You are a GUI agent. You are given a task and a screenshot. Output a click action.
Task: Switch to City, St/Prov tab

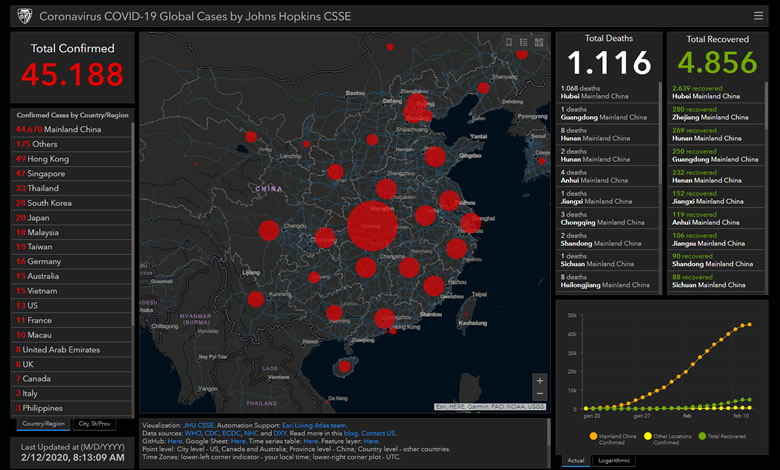click(x=96, y=424)
